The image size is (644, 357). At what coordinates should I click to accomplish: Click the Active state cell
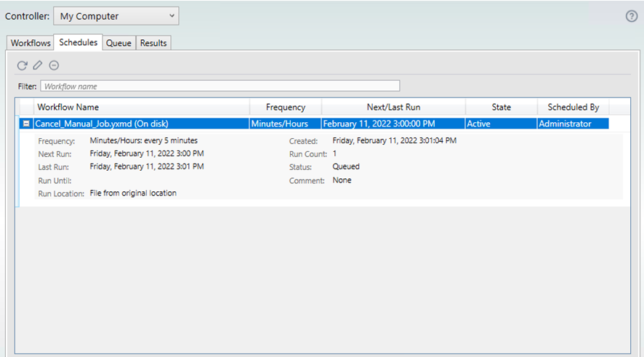pos(501,124)
